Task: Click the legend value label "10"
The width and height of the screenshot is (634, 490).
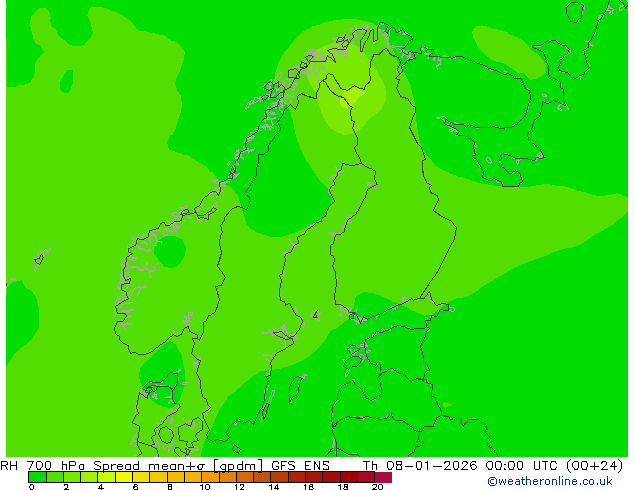Action: click(x=205, y=487)
